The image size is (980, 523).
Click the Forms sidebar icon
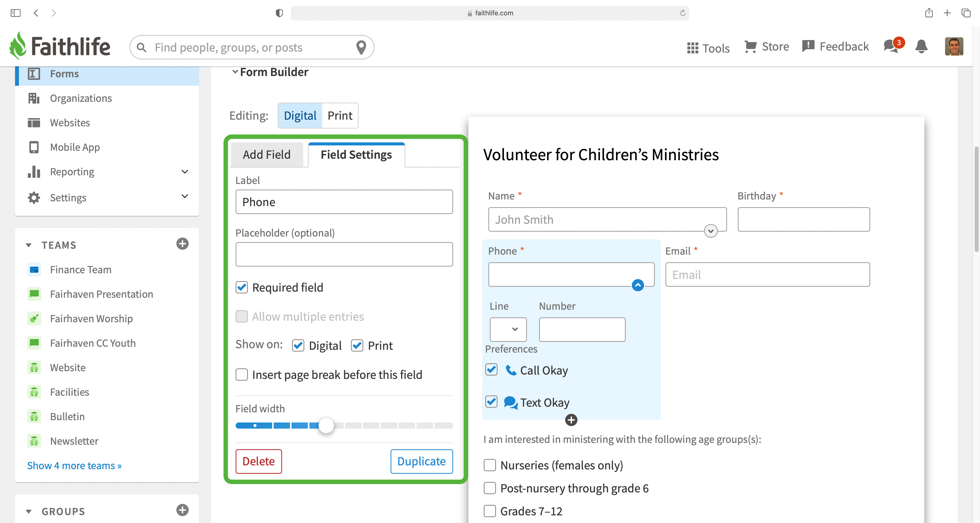tap(33, 73)
